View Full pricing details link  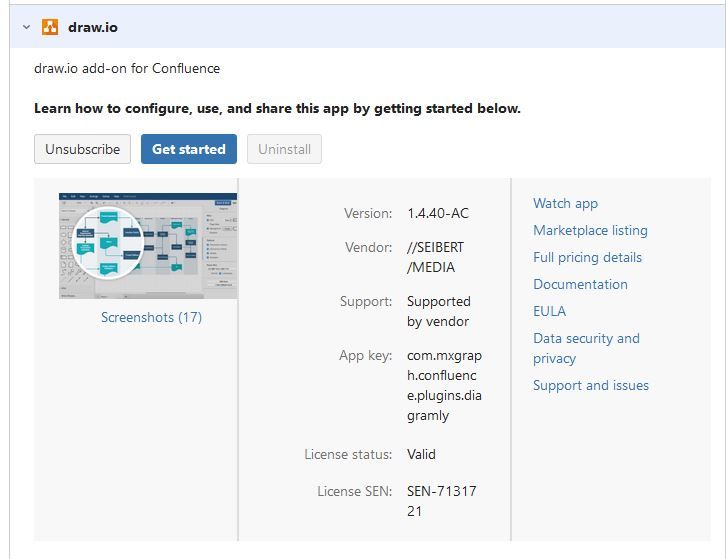click(x=588, y=257)
